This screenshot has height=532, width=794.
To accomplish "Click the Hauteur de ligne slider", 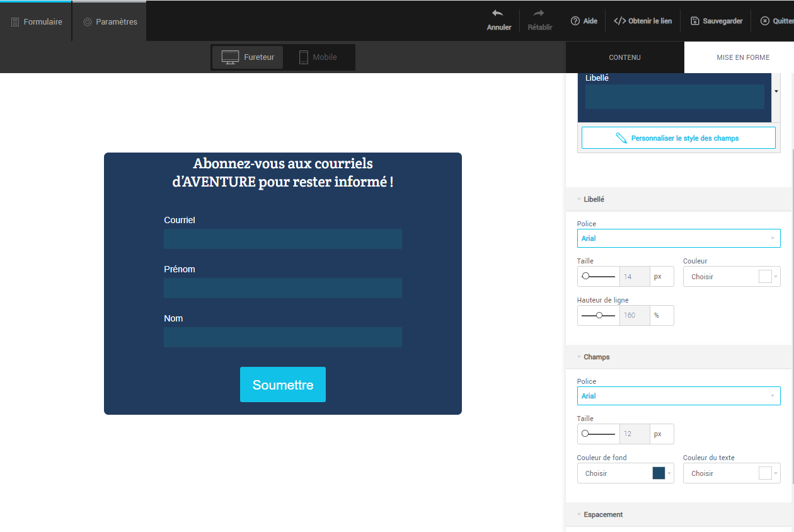I will (599, 315).
